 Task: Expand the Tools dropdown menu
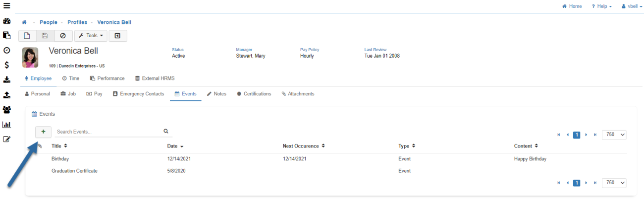pos(91,36)
